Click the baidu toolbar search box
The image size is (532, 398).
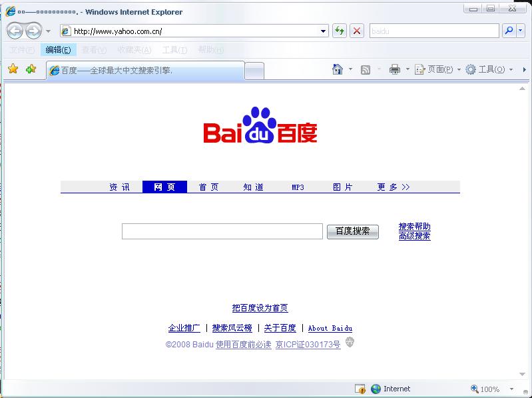pyautogui.click(x=434, y=31)
